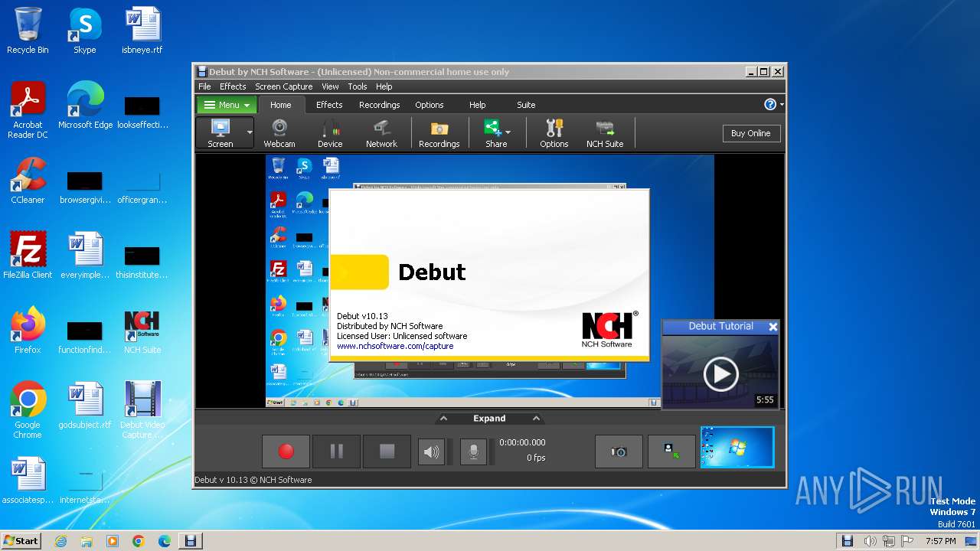980x551 pixels.
Task: Open Options from the toolbar
Action: coord(554,133)
